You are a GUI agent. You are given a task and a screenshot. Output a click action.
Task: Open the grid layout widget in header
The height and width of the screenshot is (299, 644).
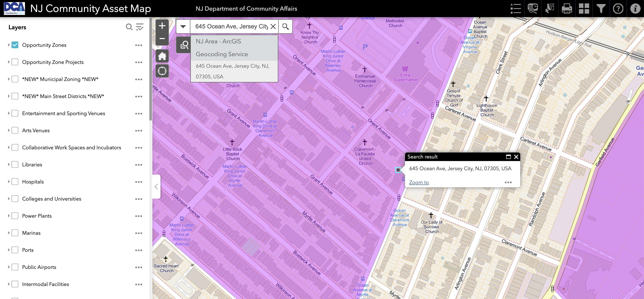coord(584,9)
